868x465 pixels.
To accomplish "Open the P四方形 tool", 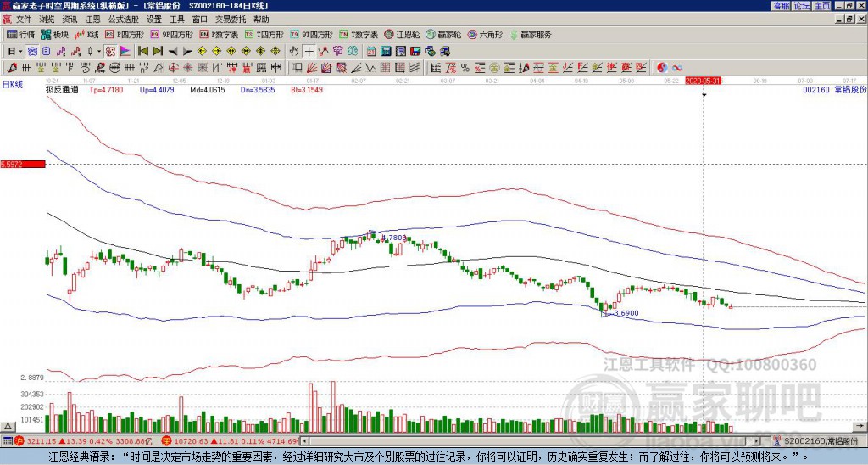I will click(125, 34).
